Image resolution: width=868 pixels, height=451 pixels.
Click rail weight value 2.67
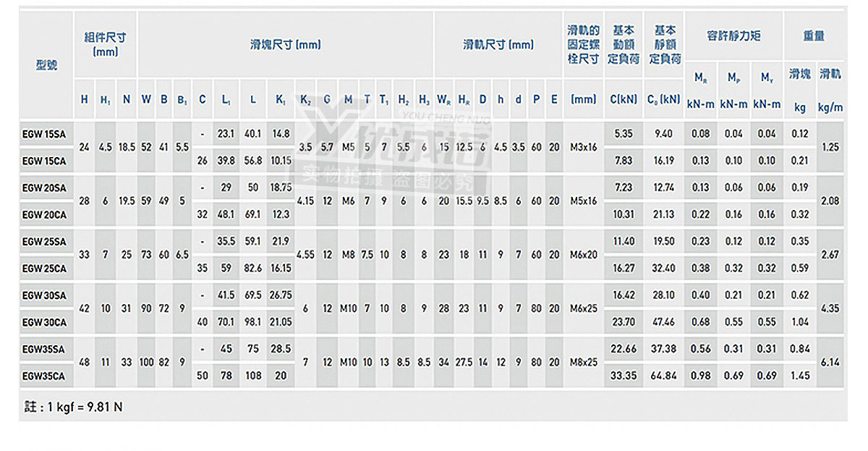[830, 255]
